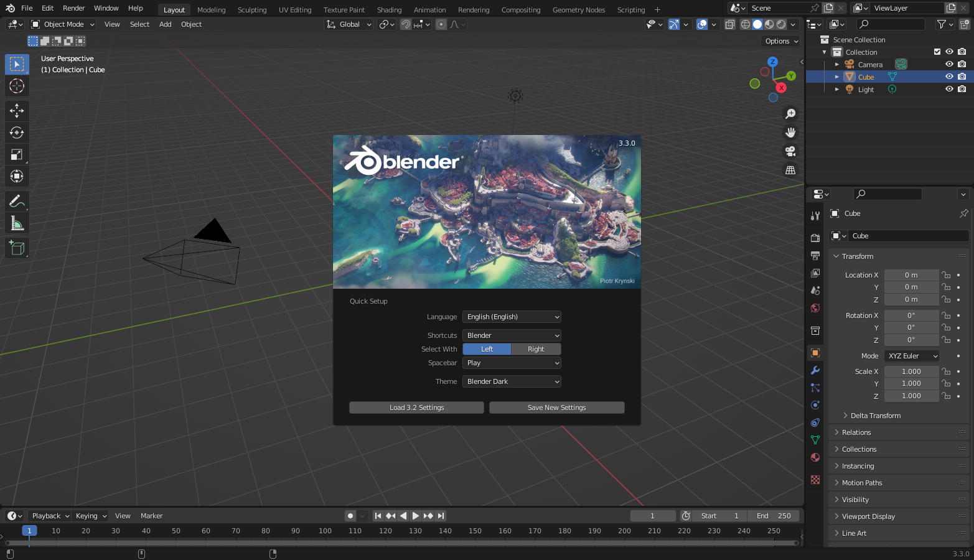The width and height of the screenshot is (974, 560).
Task: Click Load 3.2 Settings
Action: (416, 408)
